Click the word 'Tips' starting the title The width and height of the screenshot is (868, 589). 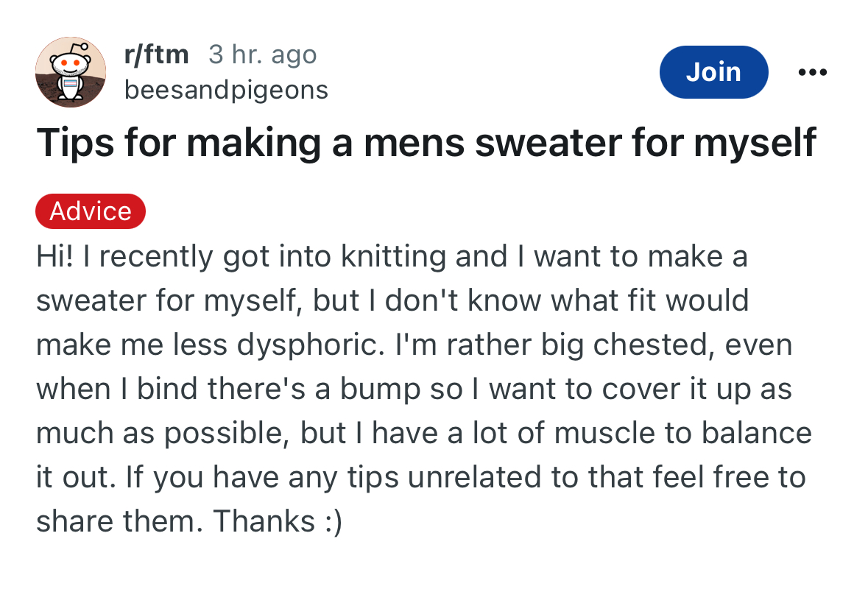coord(76,144)
